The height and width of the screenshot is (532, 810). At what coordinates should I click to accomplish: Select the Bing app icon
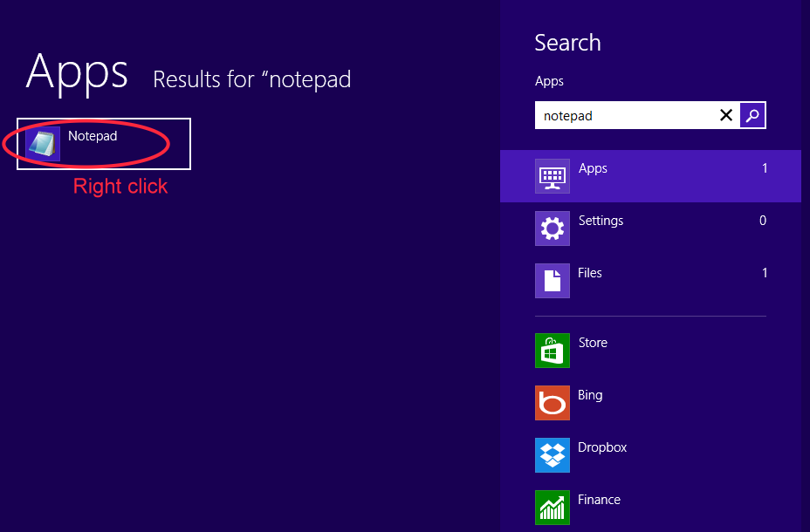coord(552,403)
